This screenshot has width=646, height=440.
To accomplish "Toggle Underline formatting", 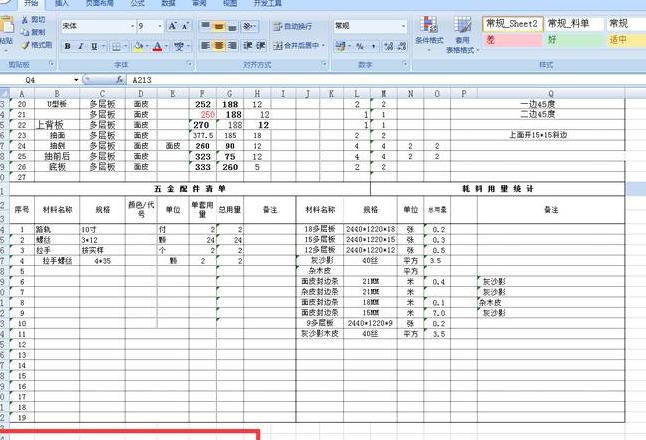I will (94, 46).
